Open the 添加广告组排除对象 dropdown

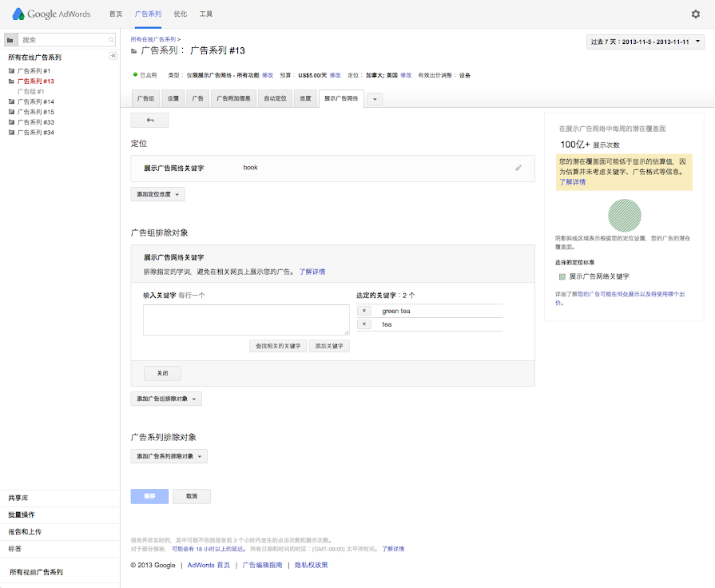pos(166,399)
